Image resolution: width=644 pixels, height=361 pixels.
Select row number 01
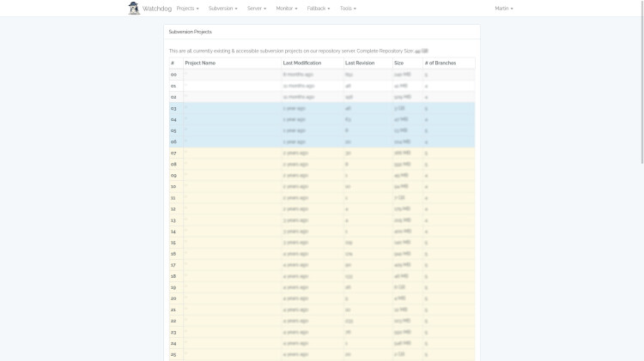coord(322,86)
